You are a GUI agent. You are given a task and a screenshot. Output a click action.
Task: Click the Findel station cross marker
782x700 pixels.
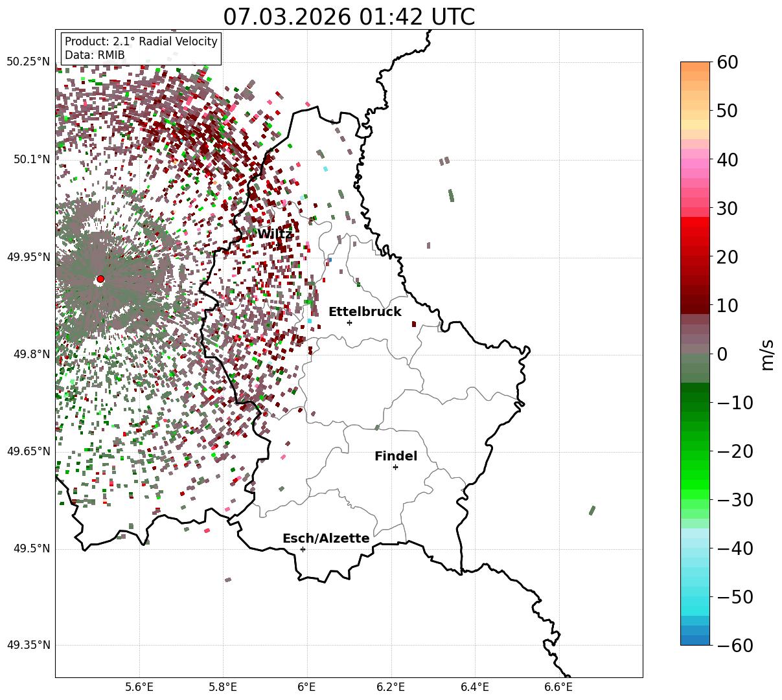(395, 467)
